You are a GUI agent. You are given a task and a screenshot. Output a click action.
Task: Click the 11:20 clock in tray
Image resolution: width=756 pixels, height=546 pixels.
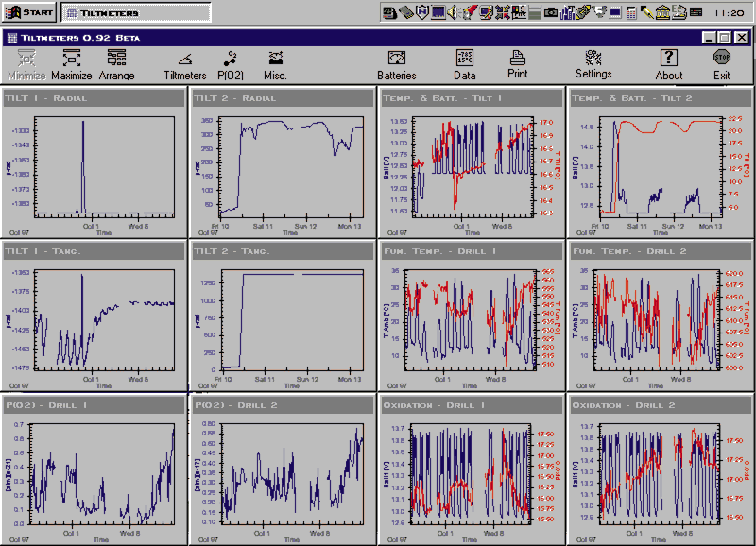[x=729, y=13]
